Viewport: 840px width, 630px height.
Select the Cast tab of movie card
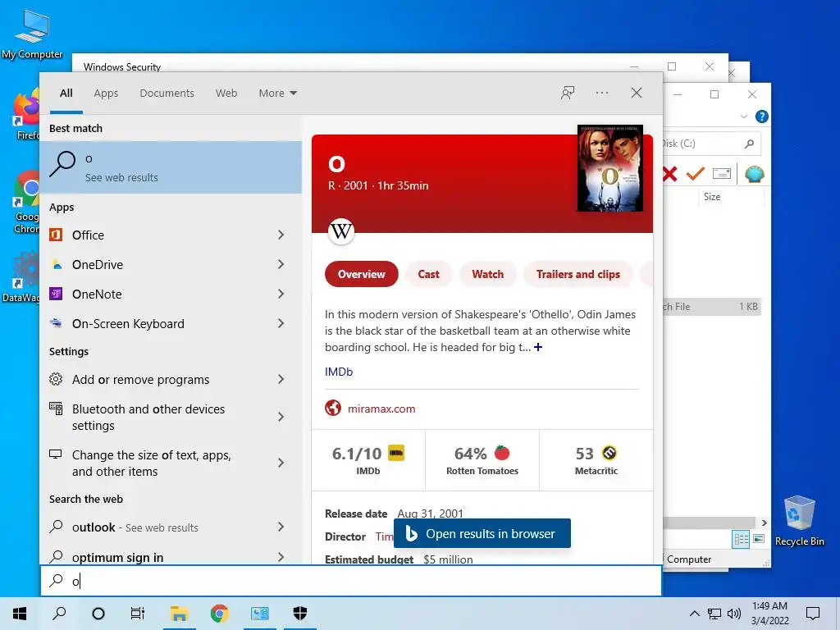[428, 274]
